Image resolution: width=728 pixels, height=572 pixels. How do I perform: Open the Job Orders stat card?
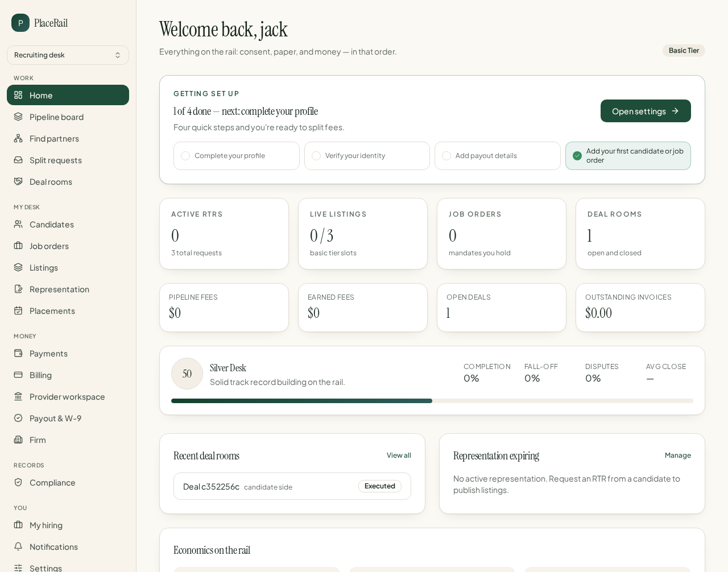pyautogui.click(x=502, y=234)
